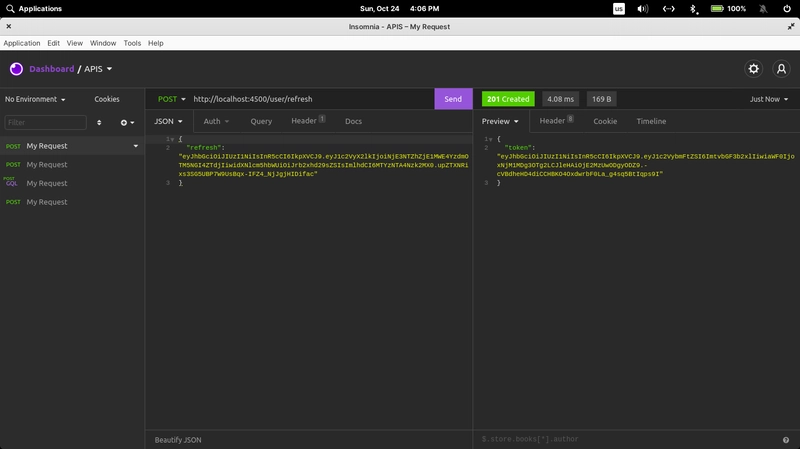Expand the POST method dropdown
The image size is (800, 449).
pyautogui.click(x=168, y=99)
